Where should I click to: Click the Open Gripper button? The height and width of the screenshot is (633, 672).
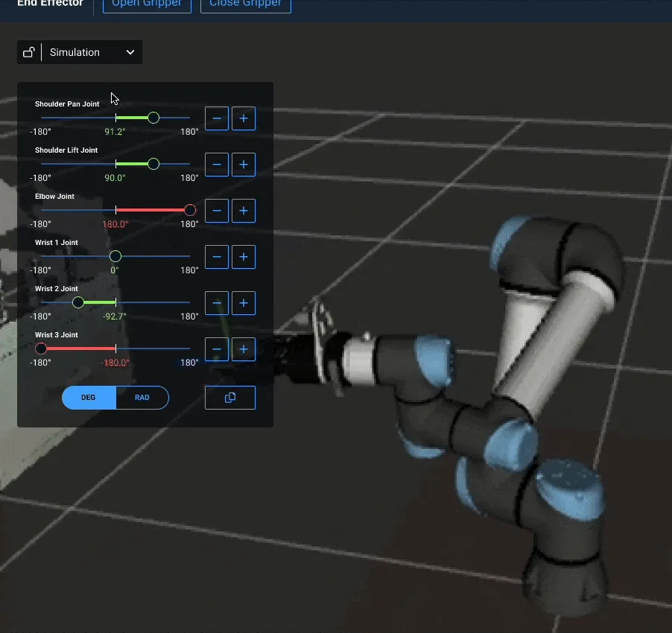pos(147,4)
